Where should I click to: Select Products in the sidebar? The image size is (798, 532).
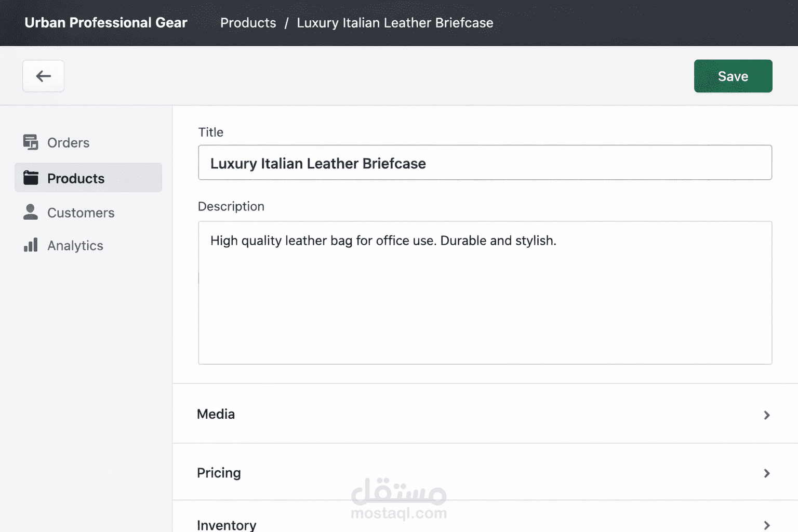pyautogui.click(x=88, y=178)
